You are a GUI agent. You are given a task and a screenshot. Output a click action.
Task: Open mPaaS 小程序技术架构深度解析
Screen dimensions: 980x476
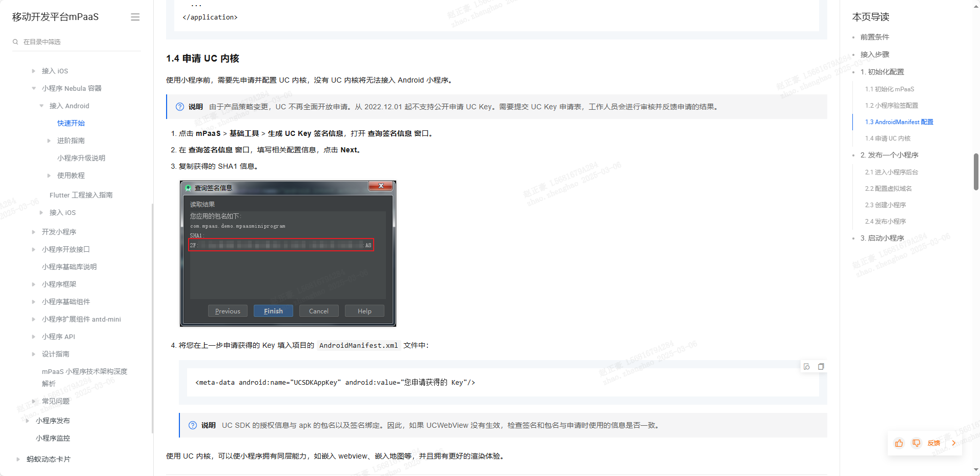pyautogui.click(x=85, y=378)
